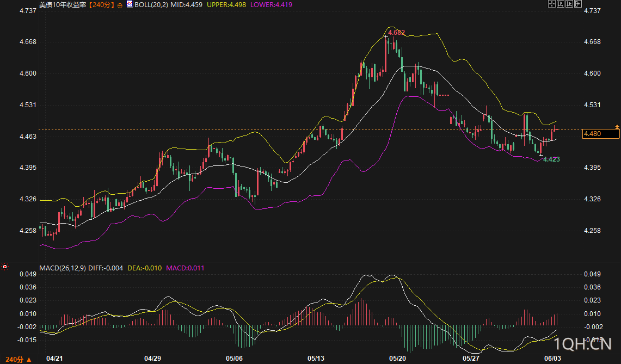Click the 4.423 low price marker
This screenshot has height=364, width=621.
551,159
